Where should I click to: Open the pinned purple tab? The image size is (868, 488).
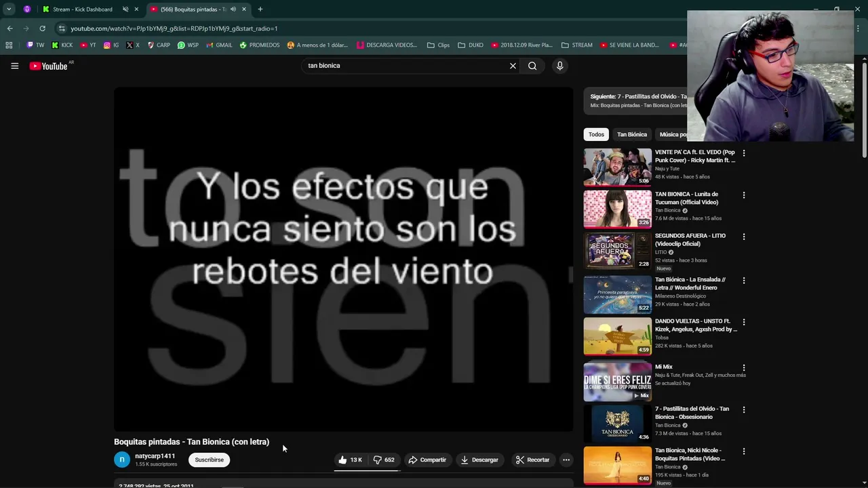[x=27, y=9]
